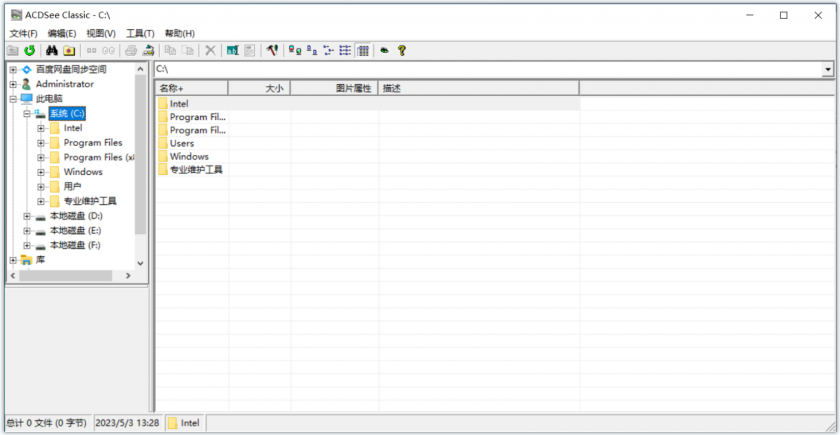The image size is (840, 435).
Task: Click the grayed move-to toolbar icon
Action: (188, 51)
